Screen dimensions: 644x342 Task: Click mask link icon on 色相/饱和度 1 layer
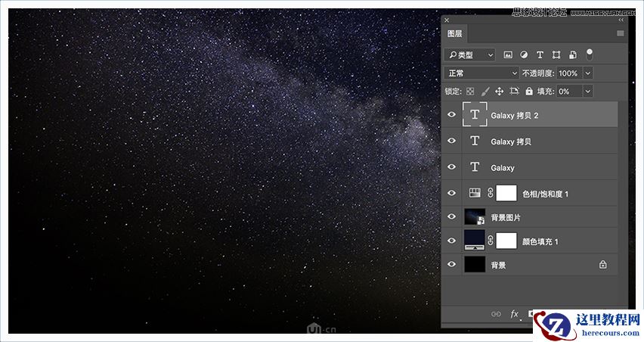point(491,193)
